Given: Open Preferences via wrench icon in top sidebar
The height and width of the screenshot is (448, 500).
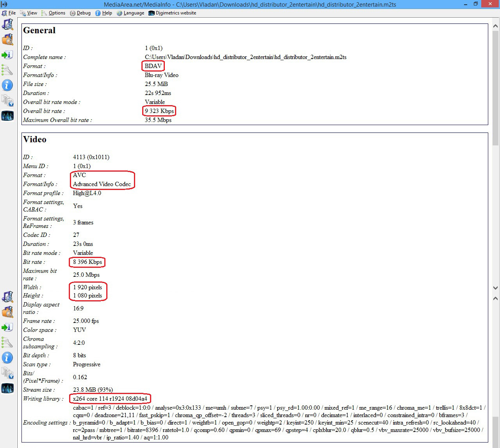Looking at the screenshot, I should click(7, 70).
